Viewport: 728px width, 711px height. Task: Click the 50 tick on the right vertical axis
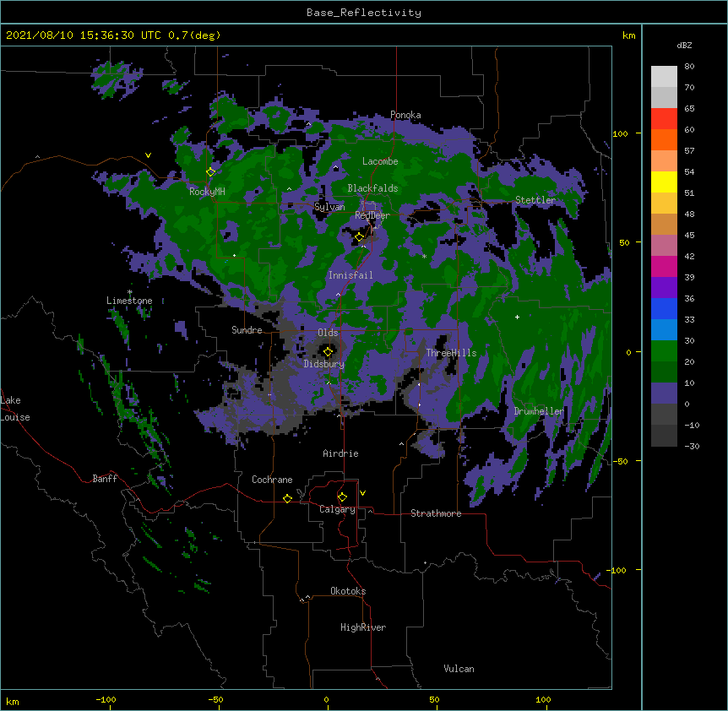click(x=624, y=242)
